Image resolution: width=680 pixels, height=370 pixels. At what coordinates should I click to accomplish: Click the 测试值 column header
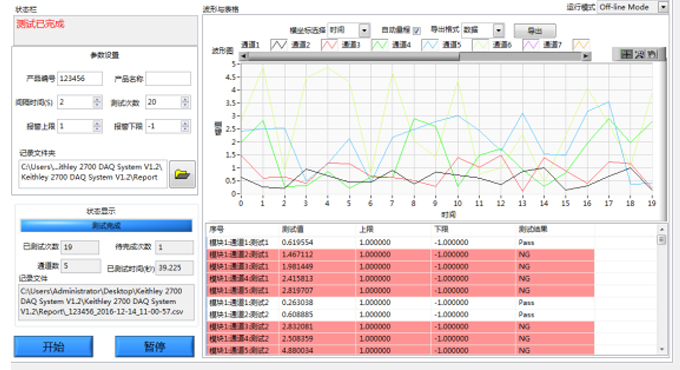293,229
